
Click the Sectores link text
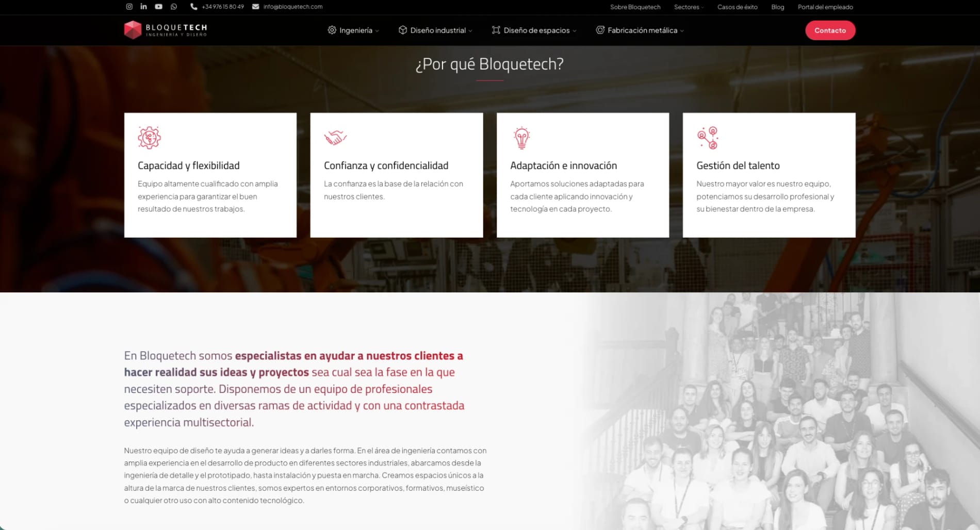tap(687, 7)
